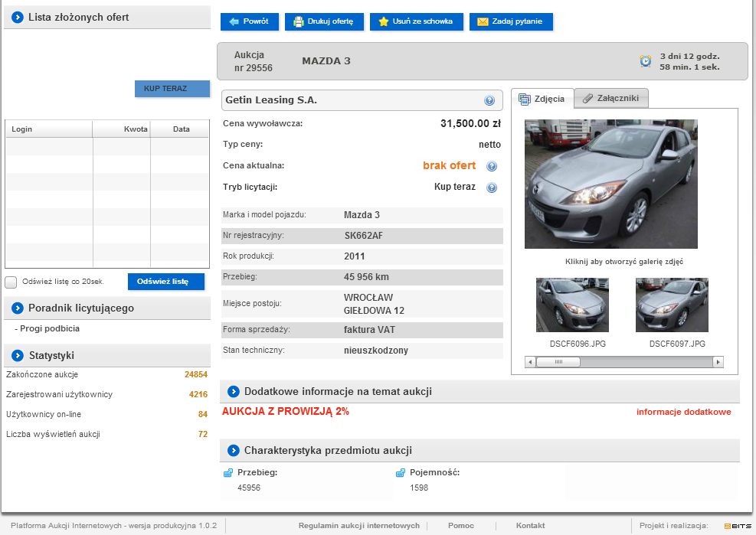Viewport: 756px width, 535px height.
Task: Select the Zdjęcia tab
Action: (x=542, y=99)
